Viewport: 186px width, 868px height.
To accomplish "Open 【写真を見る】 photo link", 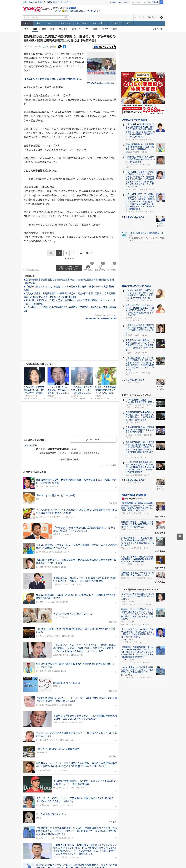I will point(53,79).
